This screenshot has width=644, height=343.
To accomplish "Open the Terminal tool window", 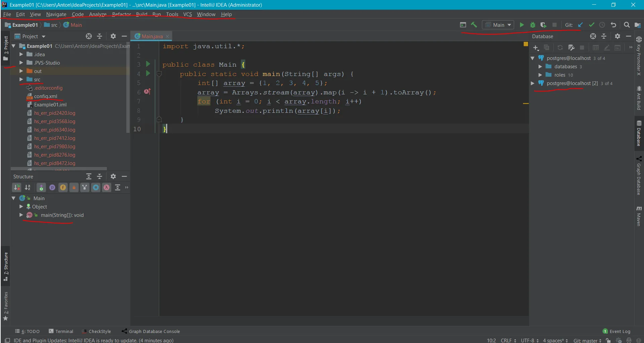I will (64, 331).
